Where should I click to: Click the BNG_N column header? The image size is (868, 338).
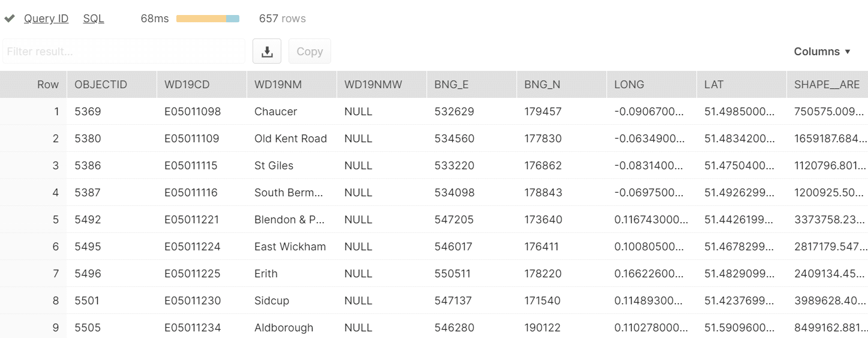coord(561,85)
